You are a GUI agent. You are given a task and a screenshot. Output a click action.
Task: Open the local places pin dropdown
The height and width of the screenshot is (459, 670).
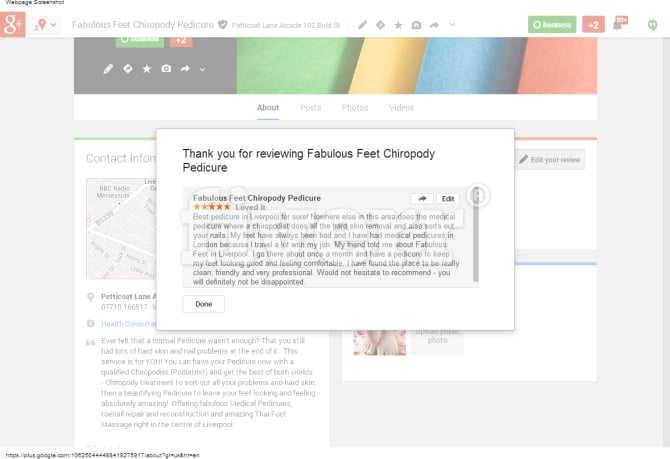[45, 25]
